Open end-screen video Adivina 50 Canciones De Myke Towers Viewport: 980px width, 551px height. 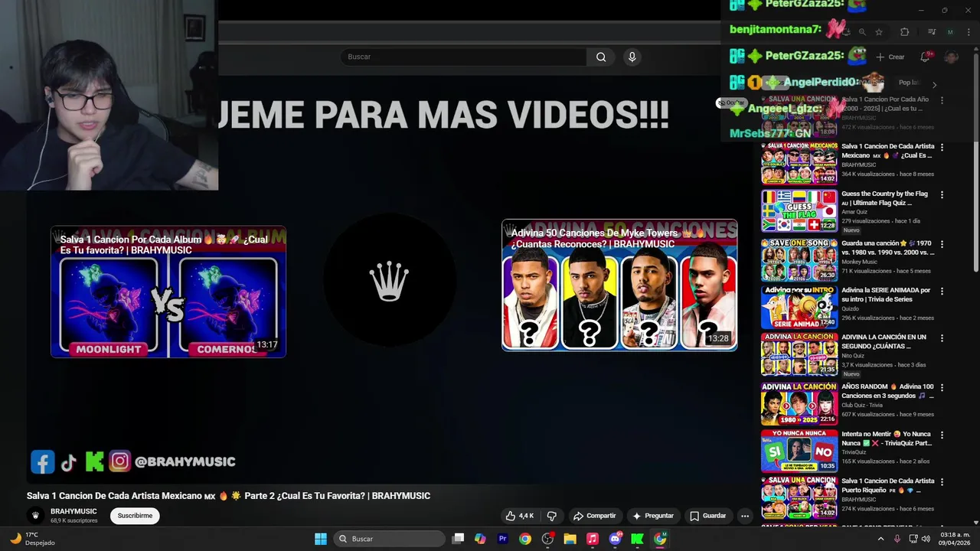[619, 285]
